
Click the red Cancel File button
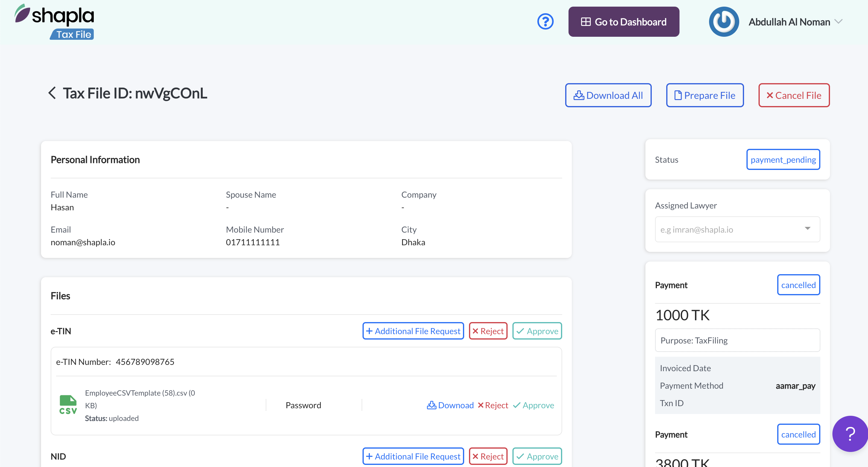pos(794,95)
